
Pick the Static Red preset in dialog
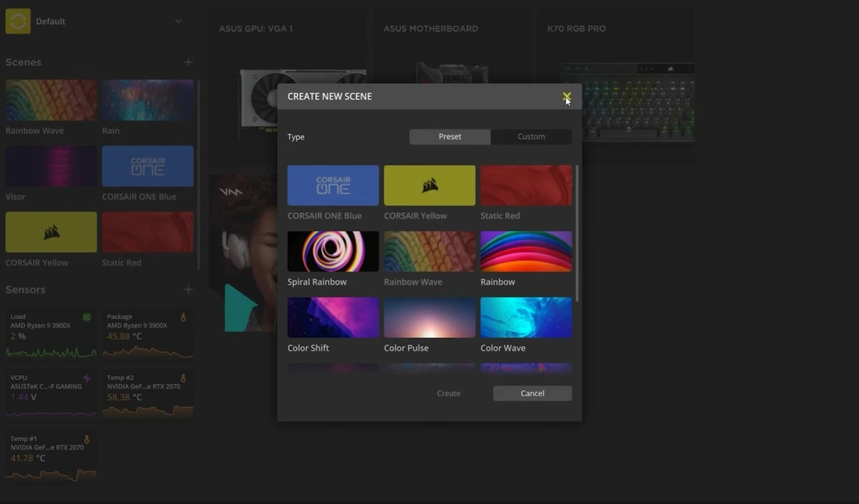526,185
